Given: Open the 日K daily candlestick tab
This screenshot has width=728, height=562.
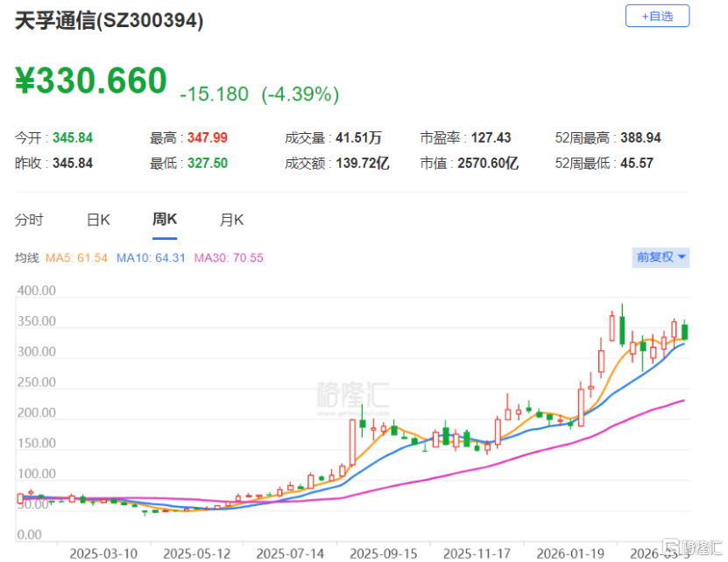Looking at the screenshot, I should [x=97, y=220].
